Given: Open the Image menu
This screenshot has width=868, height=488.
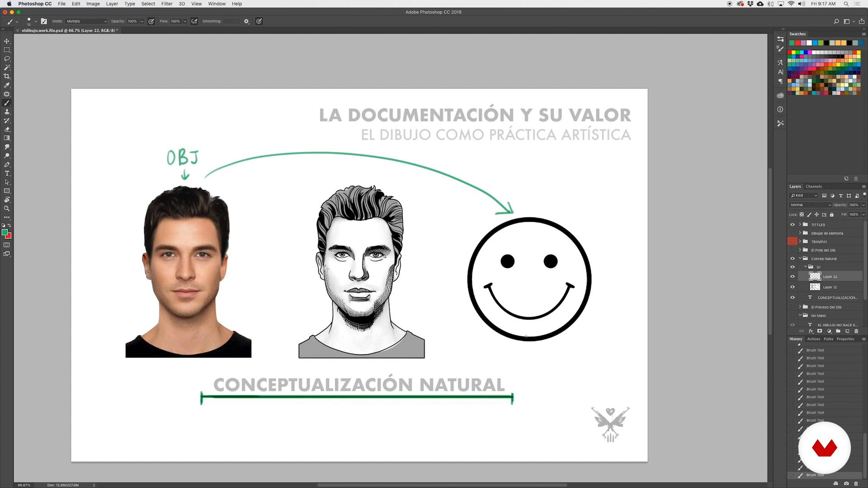Looking at the screenshot, I should 93,4.
